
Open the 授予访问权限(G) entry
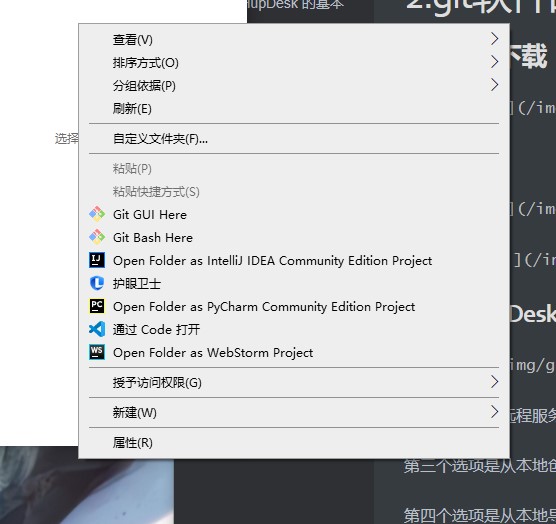coord(294,383)
